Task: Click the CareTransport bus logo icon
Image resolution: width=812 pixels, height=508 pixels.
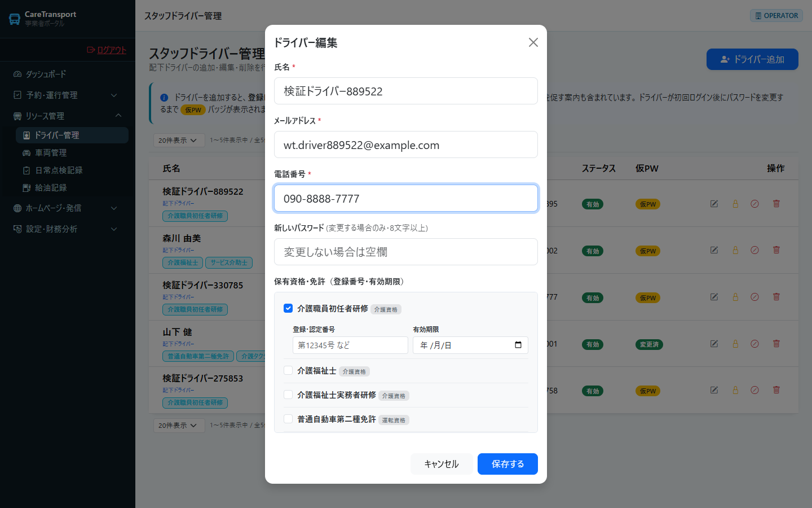Action: (x=15, y=19)
